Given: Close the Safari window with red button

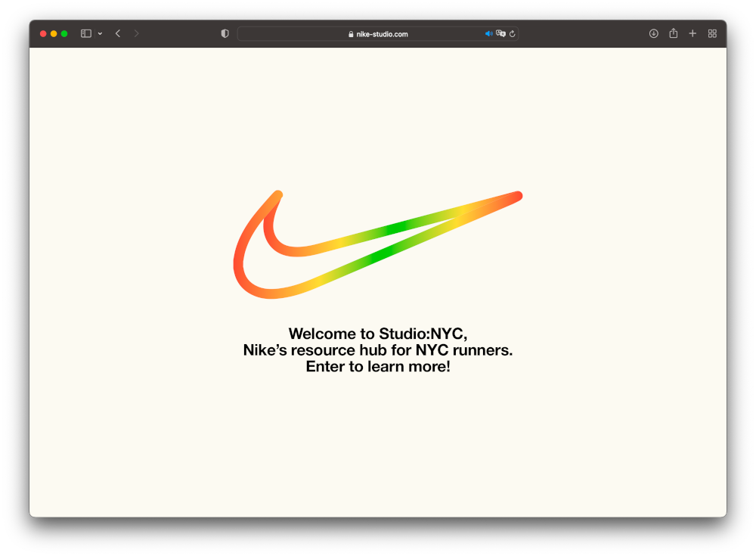Looking at the screenshot, I should tap(43, 34).
